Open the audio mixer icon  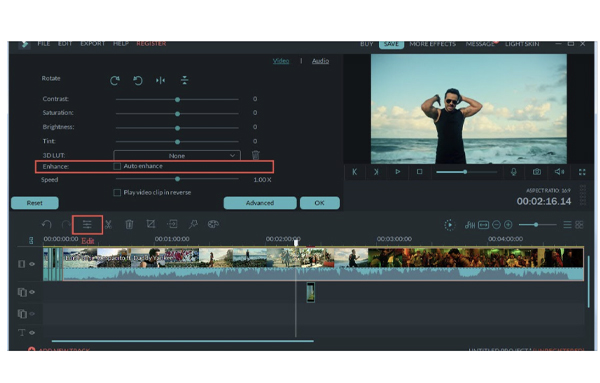point(470,225)
